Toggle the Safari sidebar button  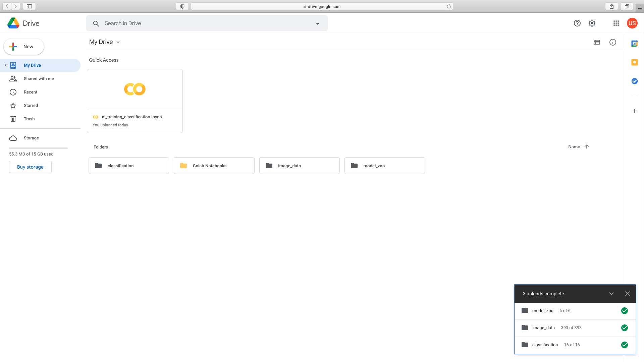click(x=29, y=6)
